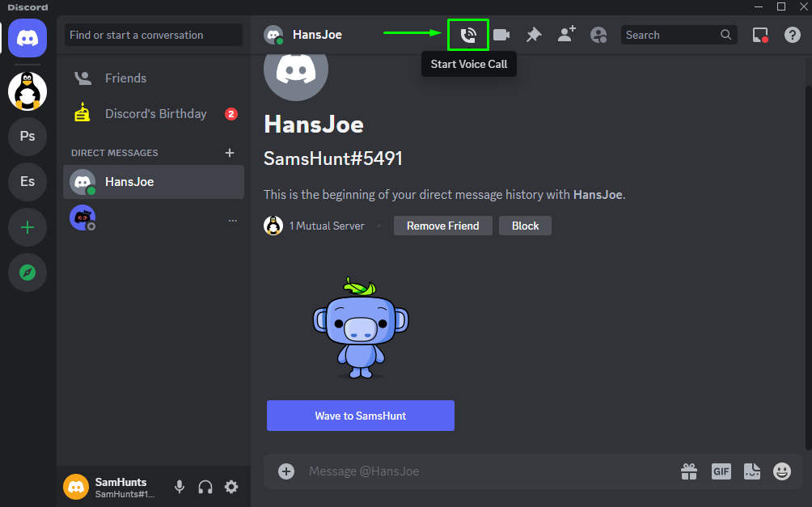Select the HansJoe direct message
812x507 pixels.
point(154,182)
